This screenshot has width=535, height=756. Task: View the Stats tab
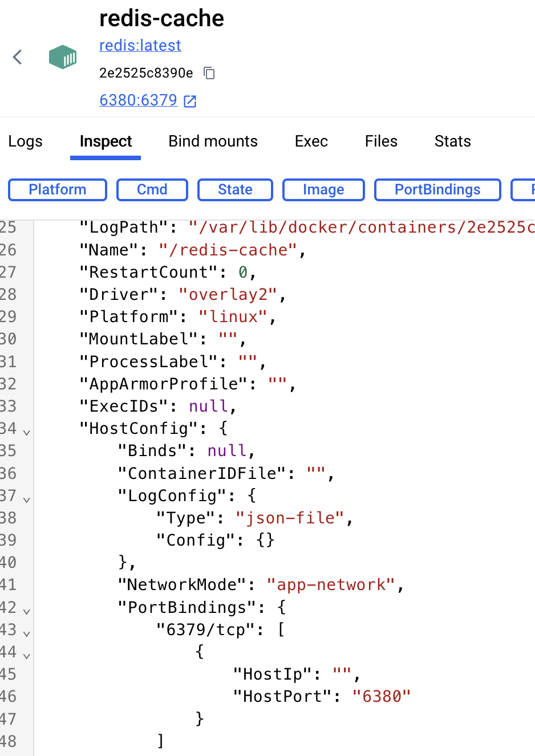pos(453,141)
